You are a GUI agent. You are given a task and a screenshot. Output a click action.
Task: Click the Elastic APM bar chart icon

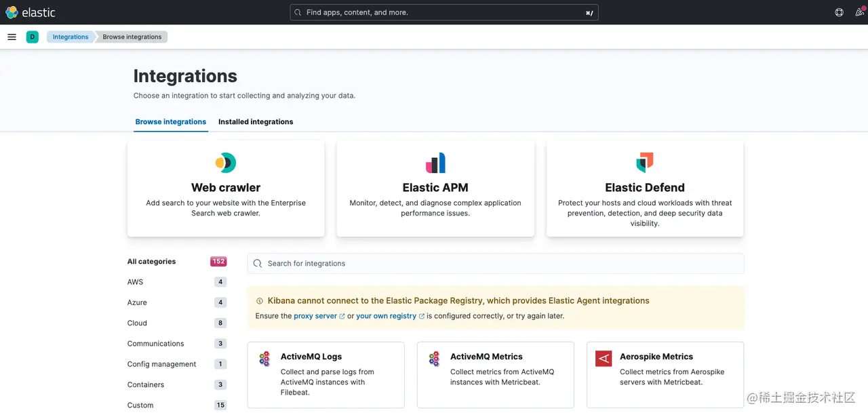click(x=435, y=163)
